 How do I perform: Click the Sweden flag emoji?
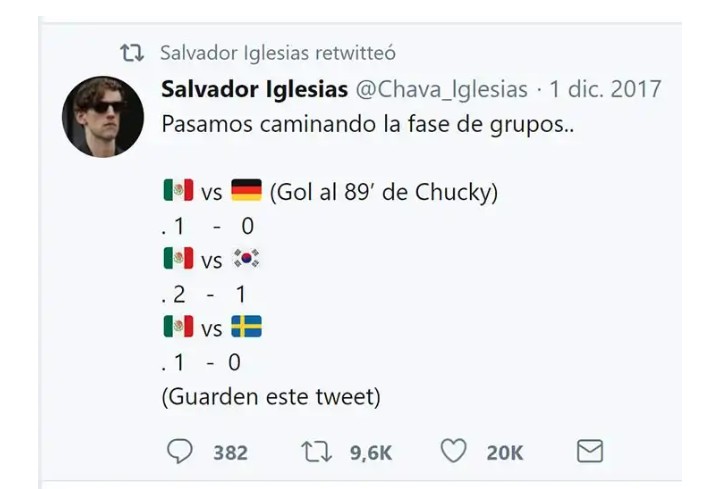(x=246, y=327)
